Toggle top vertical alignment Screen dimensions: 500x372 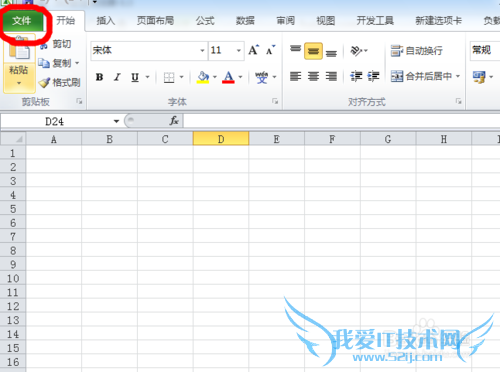295,50
